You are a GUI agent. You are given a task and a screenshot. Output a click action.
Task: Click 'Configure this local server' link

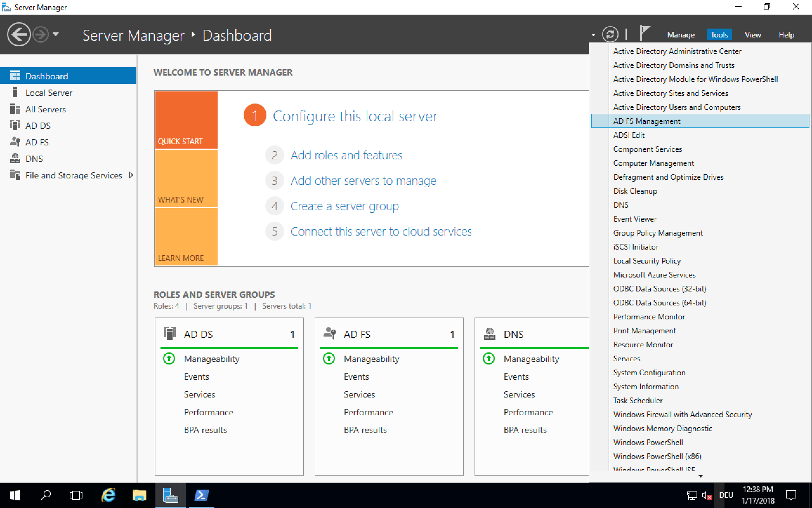click(x=355, y=116)
